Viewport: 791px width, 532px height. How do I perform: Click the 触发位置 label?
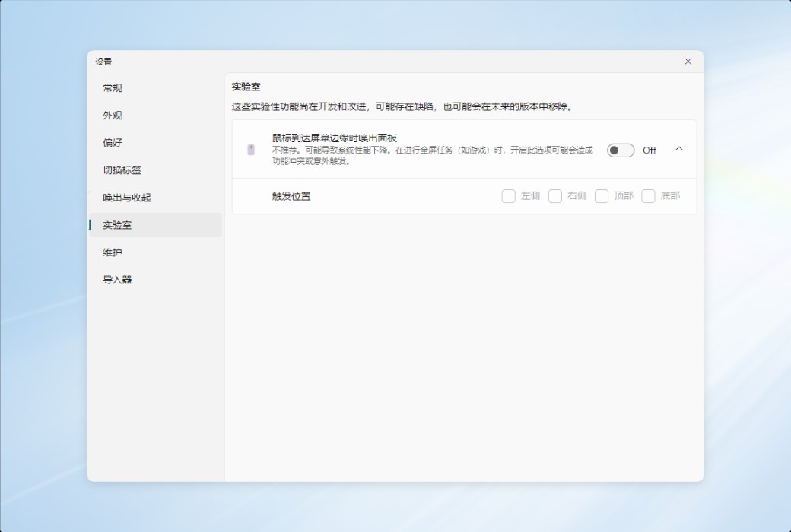pos(291,196)
